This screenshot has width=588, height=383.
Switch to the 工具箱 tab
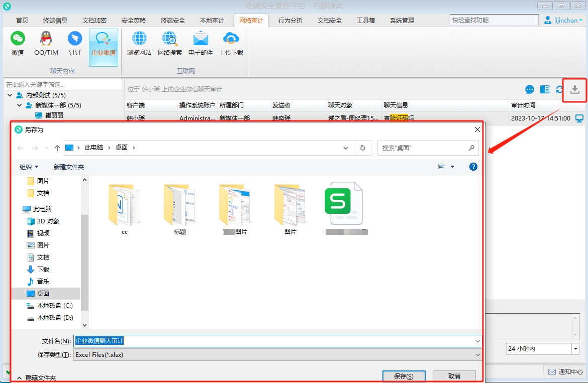click(366, 20)
